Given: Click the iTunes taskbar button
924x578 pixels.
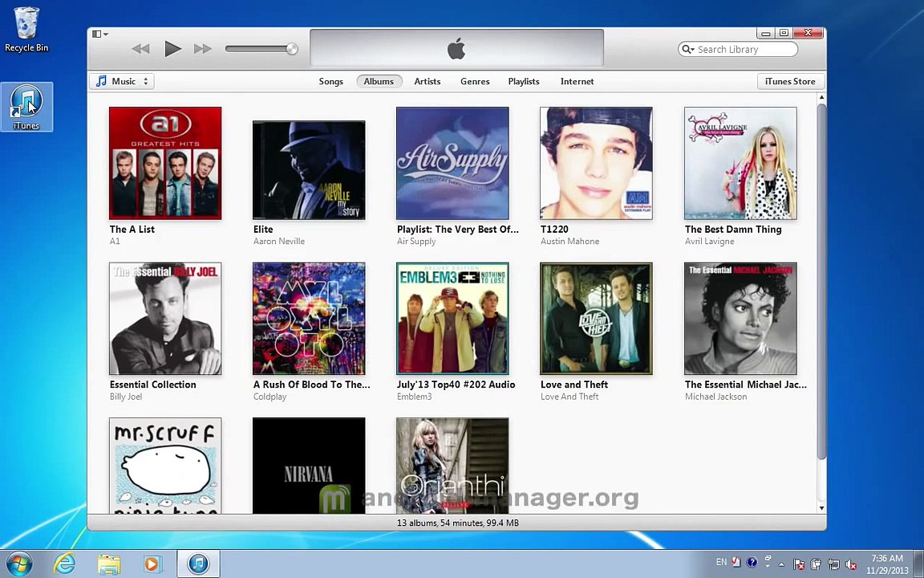Looking at the screenshot, I should click(x=199, y=564).
